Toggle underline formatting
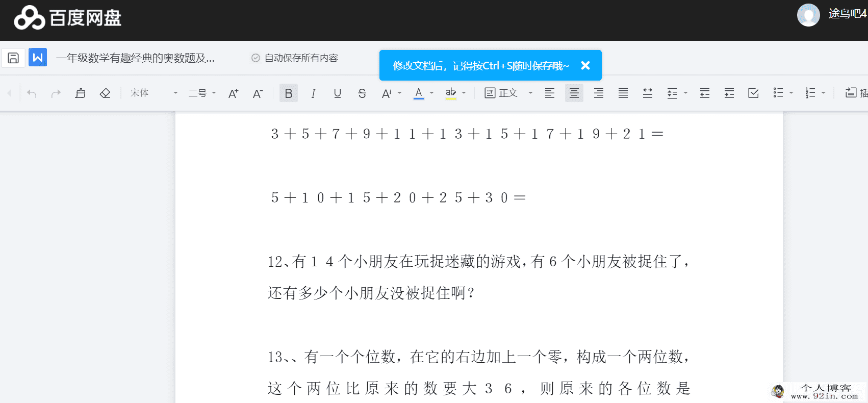Screen dimensions: 868x403 [338, 93]
